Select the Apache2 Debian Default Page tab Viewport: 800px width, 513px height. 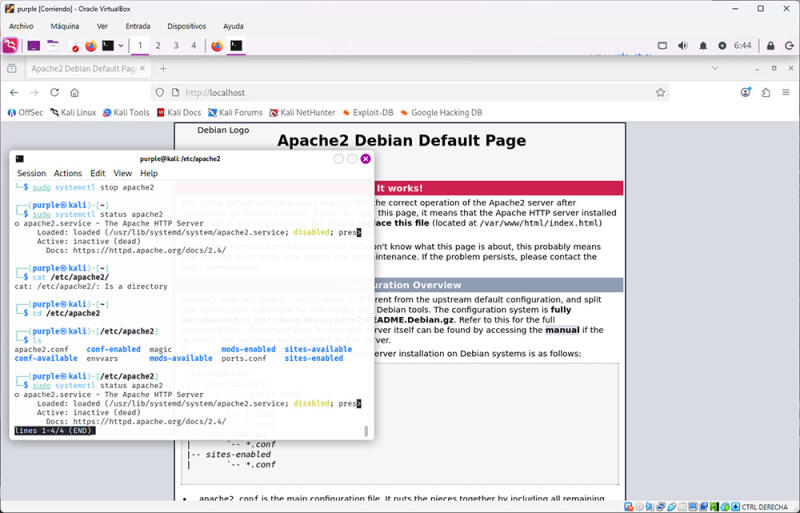[x=83, y=68]
